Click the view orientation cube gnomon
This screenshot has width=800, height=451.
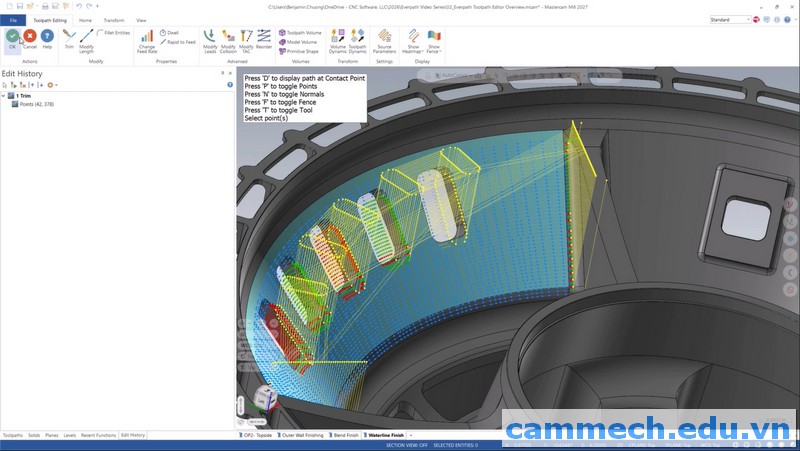coord(265,398)
